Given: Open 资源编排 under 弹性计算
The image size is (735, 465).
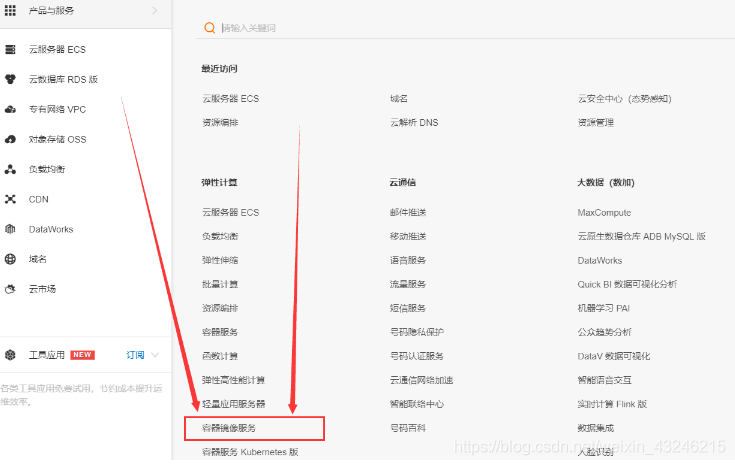Looking at the screenshot, I should click(x=220, y=308).
